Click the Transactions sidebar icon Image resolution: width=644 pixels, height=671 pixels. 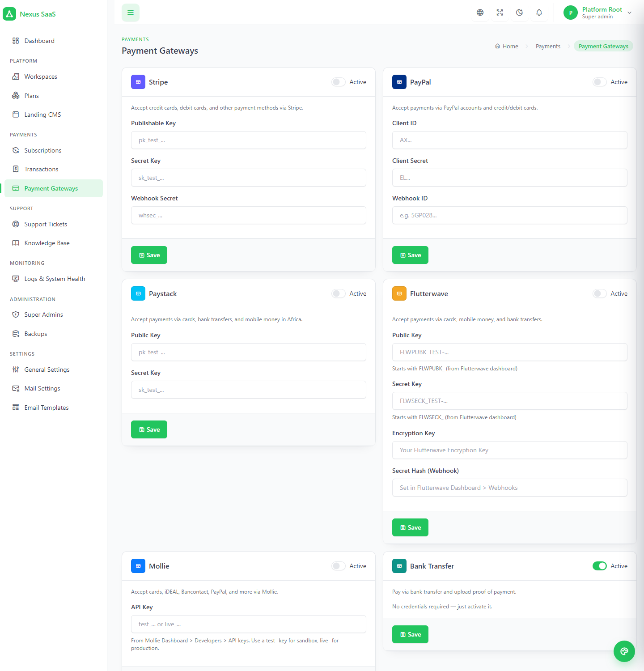16,169
